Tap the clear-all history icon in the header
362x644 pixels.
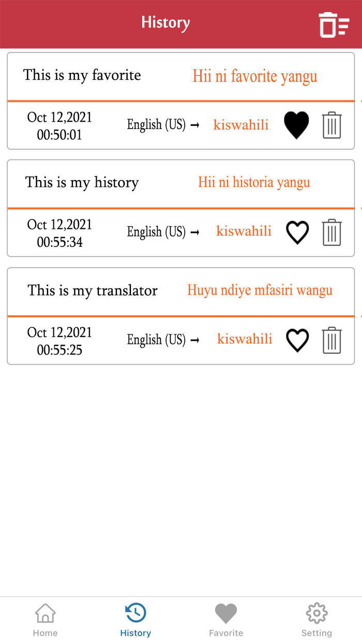(334, 24)
